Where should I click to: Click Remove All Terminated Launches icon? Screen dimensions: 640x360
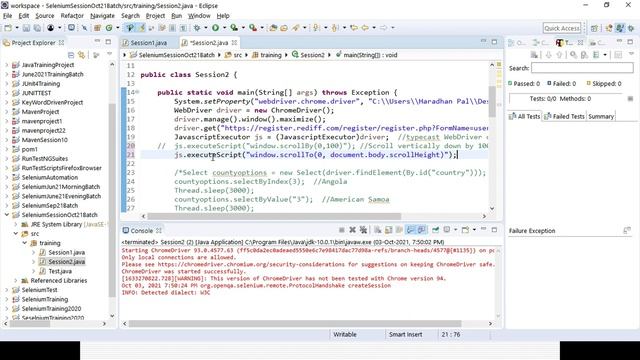click(x=363, y=230)
